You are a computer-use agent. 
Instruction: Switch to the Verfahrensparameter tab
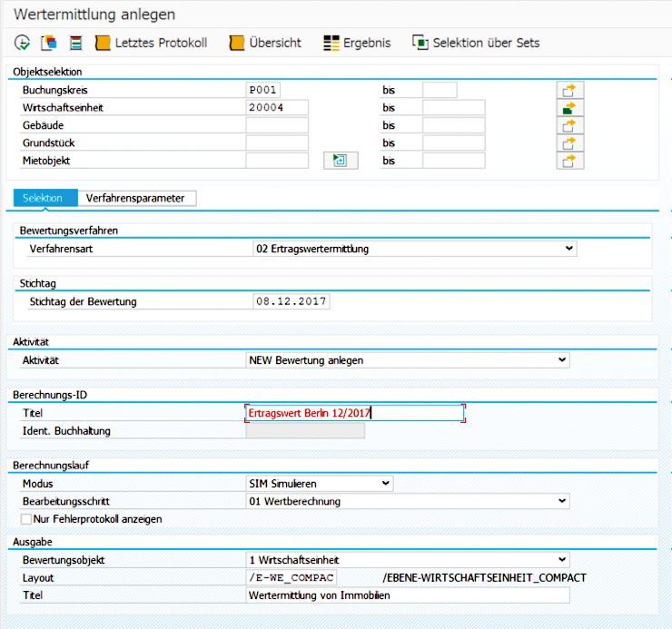[135, 198]
